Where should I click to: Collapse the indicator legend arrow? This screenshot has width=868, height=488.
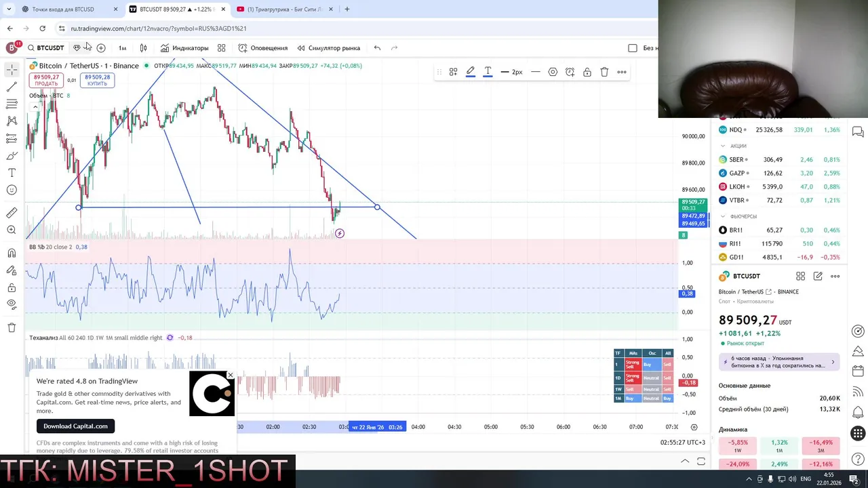pos(35,106)
